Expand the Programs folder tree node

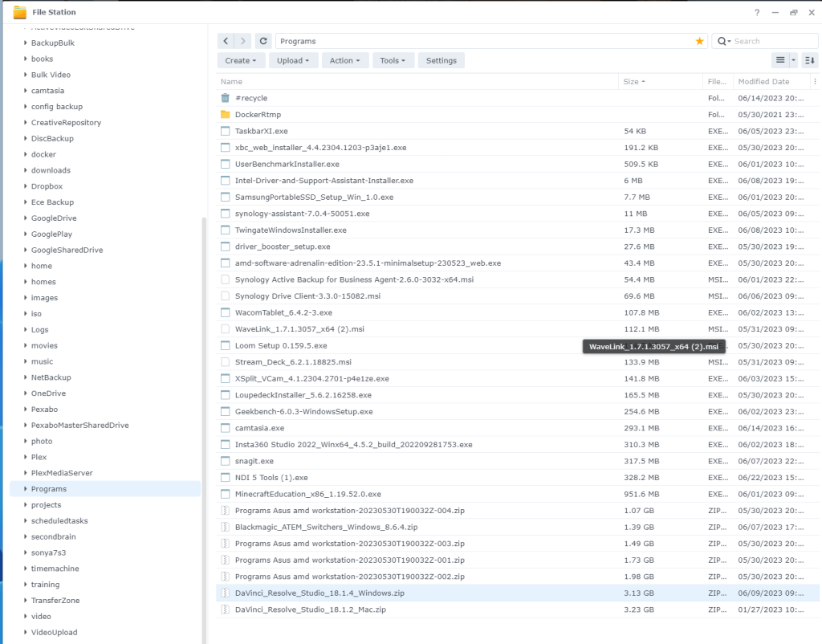[x=25, y=489]
